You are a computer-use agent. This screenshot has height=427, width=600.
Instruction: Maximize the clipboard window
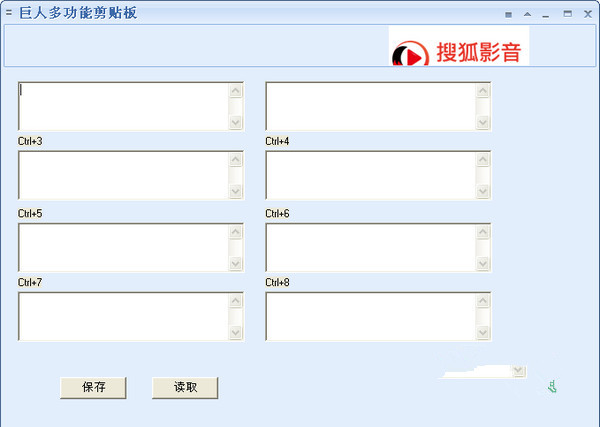point(567,14)
